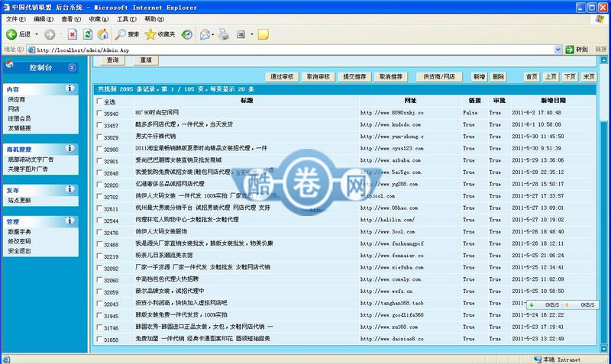Click the green 转到 go arrow icon
This screenshot has height=364, width=611.
point(570,50)
